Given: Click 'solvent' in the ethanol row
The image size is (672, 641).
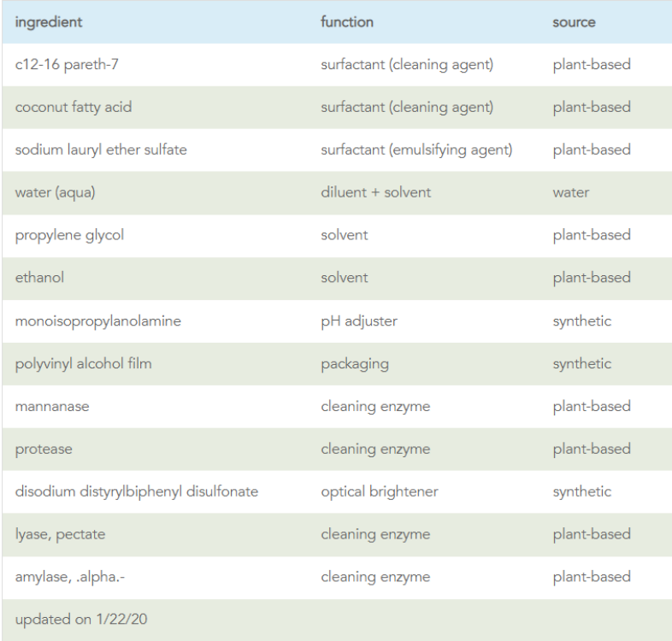Looking at the screenshot, I should 345,278.
